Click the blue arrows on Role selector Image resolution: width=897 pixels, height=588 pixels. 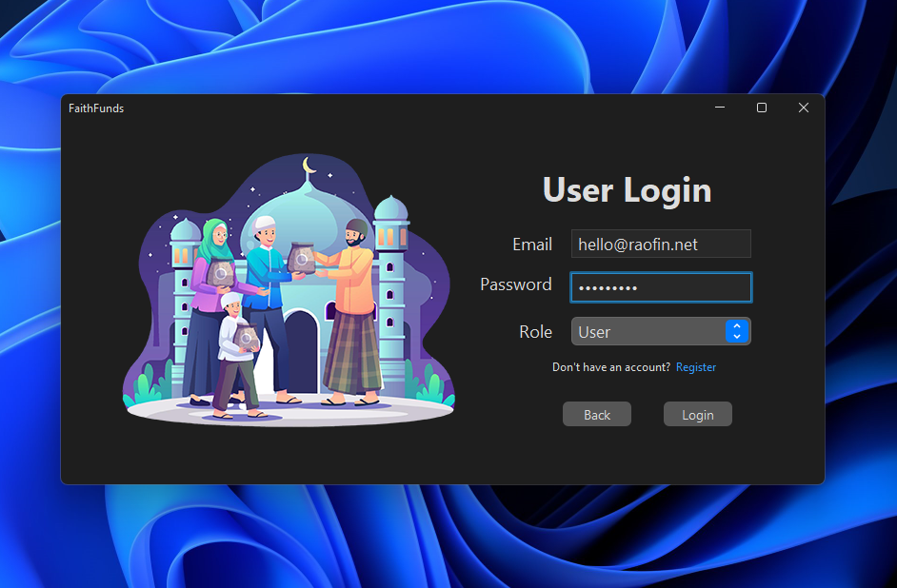pyautogui.click(x=737, y=331)
